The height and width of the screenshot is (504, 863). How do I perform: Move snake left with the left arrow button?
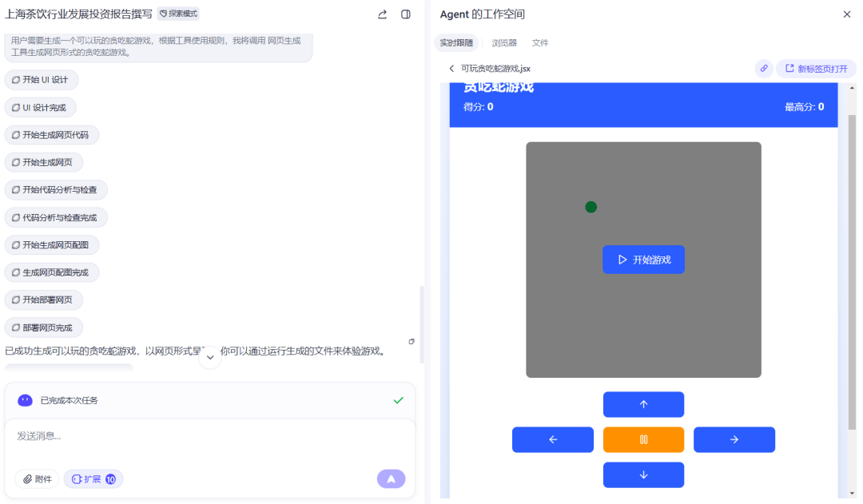[553, 439]
